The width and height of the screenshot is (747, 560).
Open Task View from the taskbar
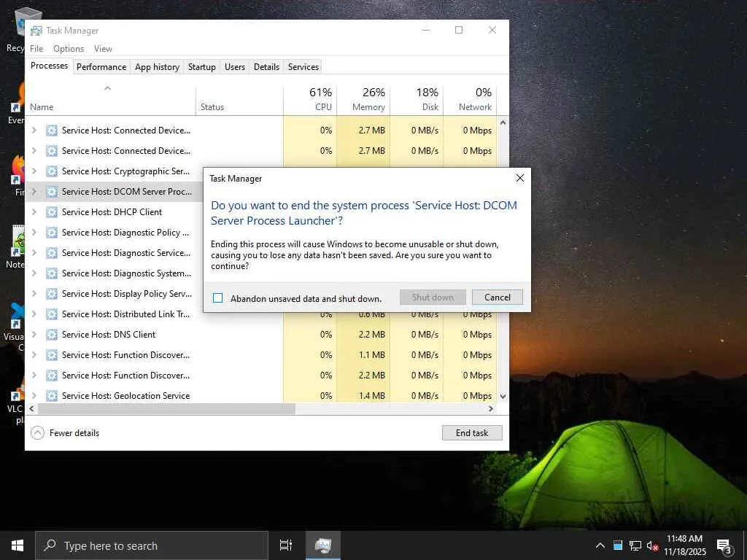[286, 545]
